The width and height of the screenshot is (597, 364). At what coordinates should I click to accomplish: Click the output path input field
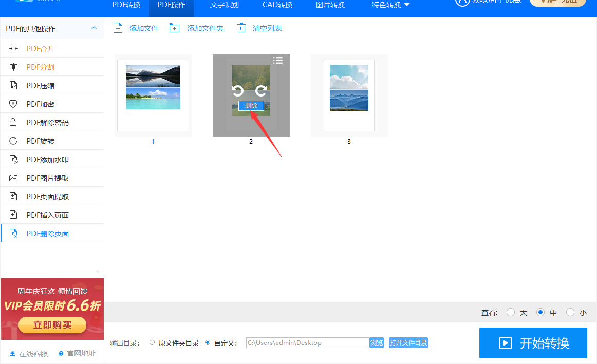(308, 343)
